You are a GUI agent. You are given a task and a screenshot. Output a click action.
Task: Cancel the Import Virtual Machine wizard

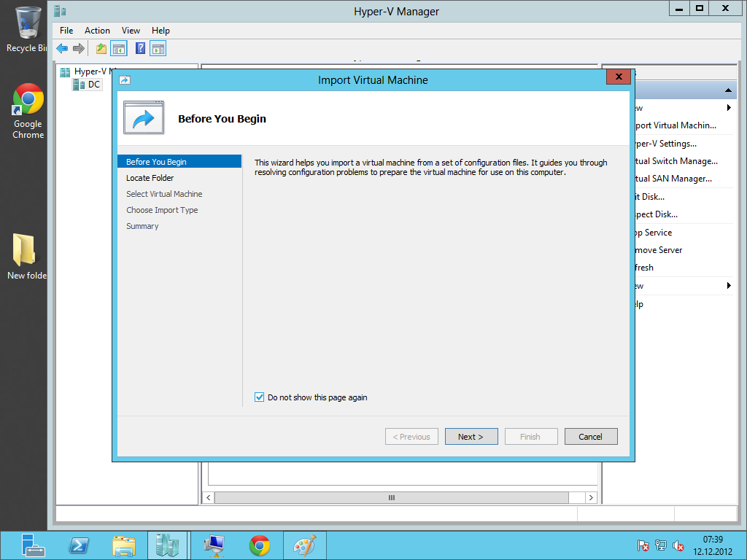click(x=591, y=437)
